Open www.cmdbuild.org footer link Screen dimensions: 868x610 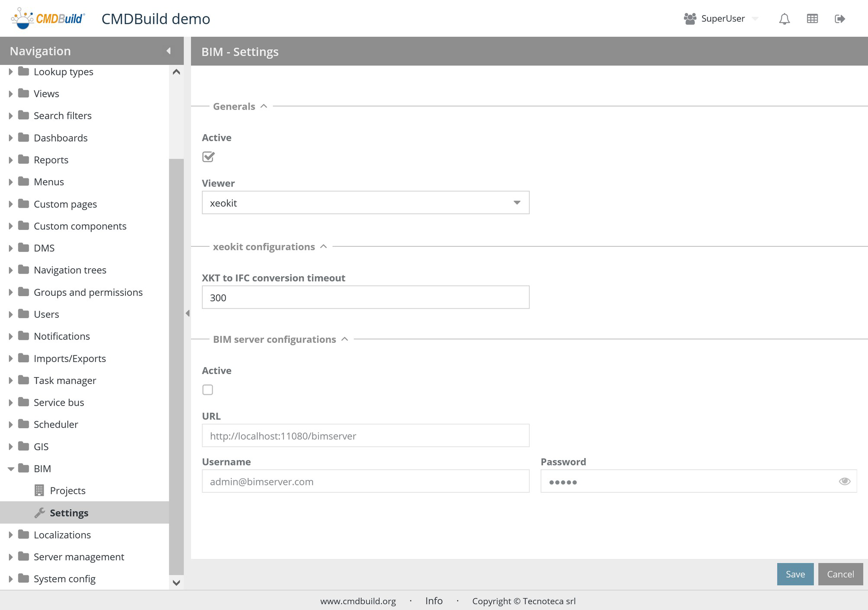click(358, 601)
